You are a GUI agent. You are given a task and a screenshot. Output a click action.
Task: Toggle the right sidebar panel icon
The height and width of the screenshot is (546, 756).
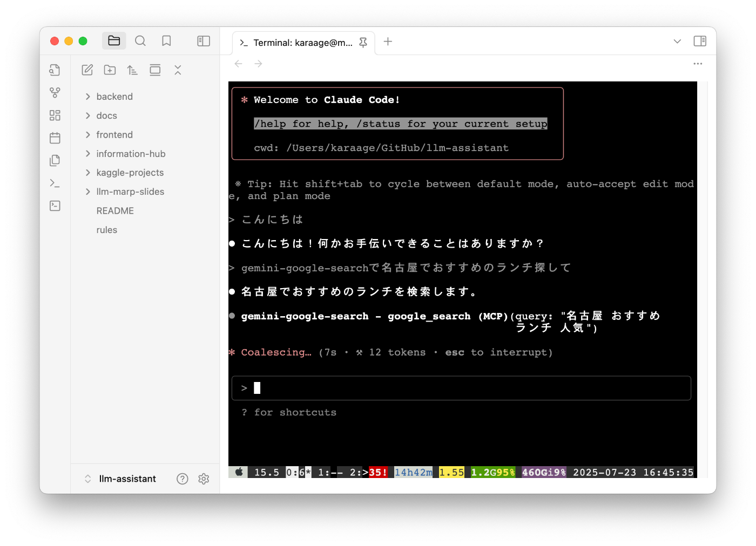(700, 41)
